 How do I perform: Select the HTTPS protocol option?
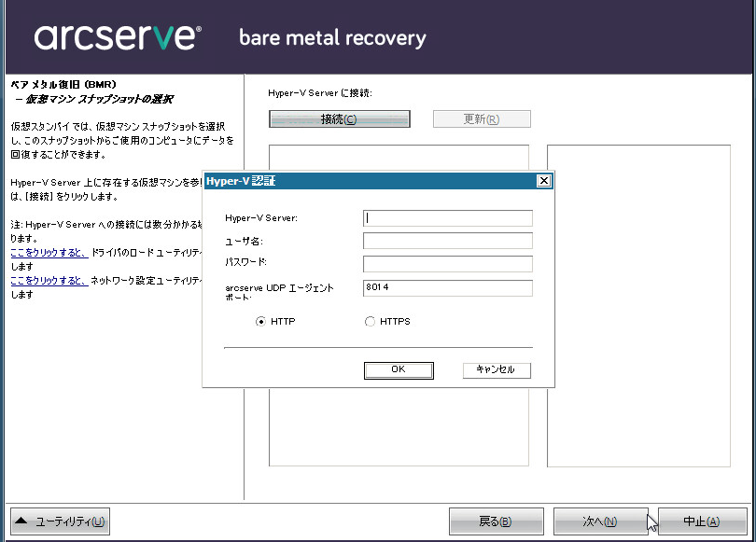point(370,321)
